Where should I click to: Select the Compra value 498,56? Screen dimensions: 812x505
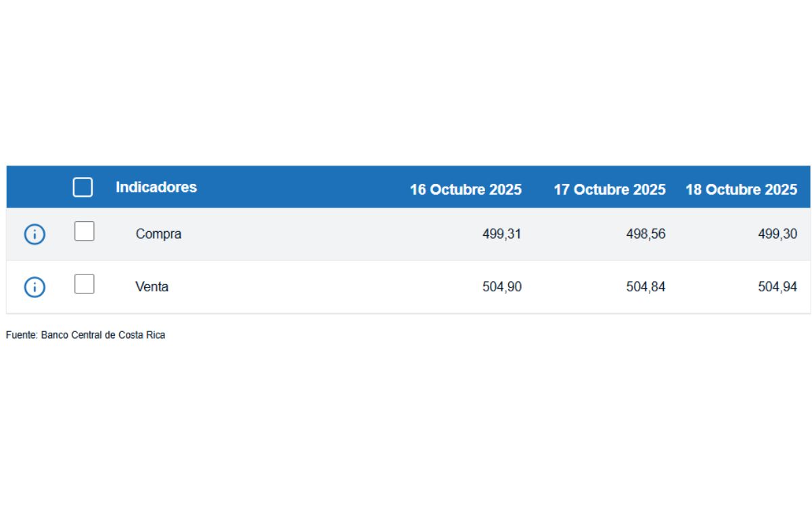pos(646,234)
